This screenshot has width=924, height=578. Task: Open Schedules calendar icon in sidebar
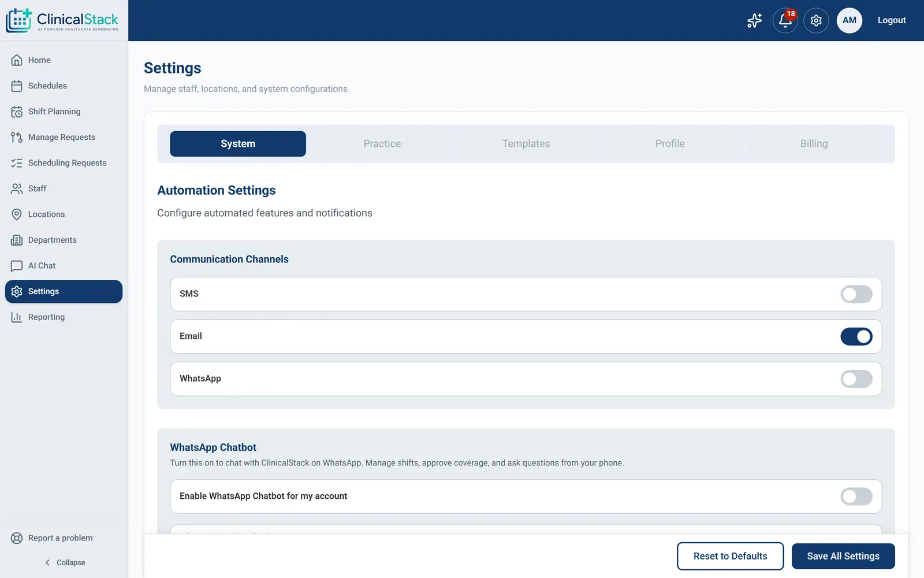click(17, 86)
